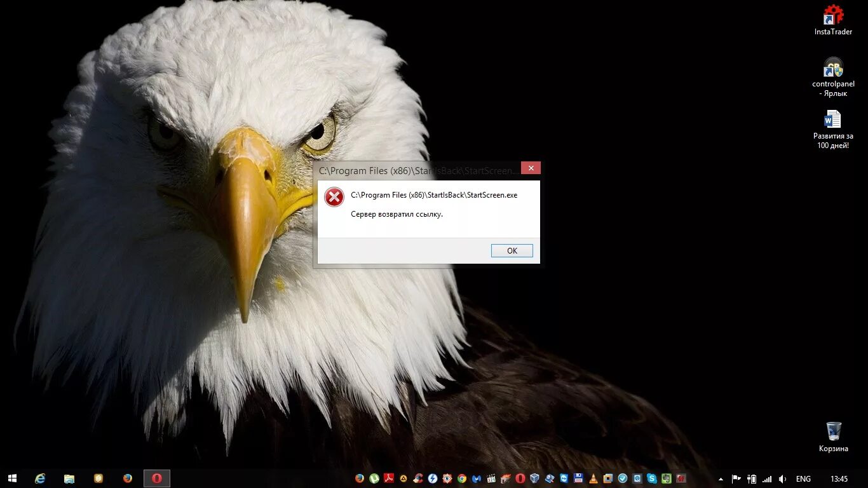Select the Развития за 100 дней! Word document

(x=833, y=130)
